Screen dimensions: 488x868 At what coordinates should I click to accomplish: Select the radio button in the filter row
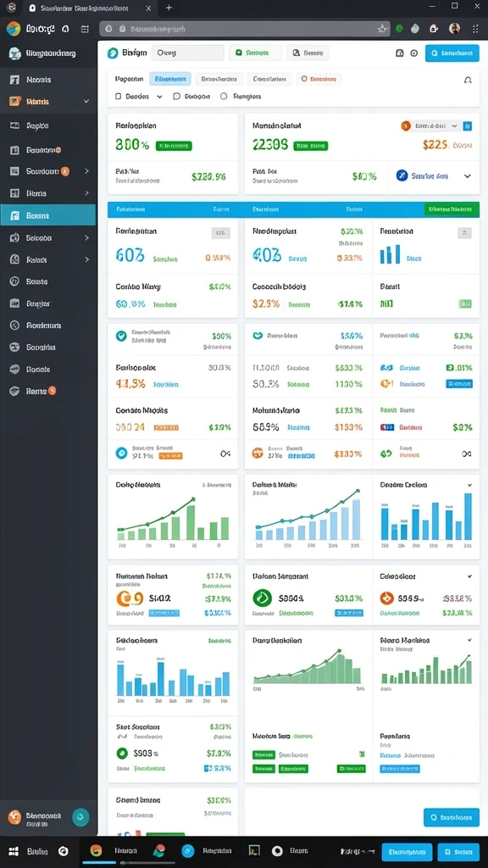pos(224,97)
